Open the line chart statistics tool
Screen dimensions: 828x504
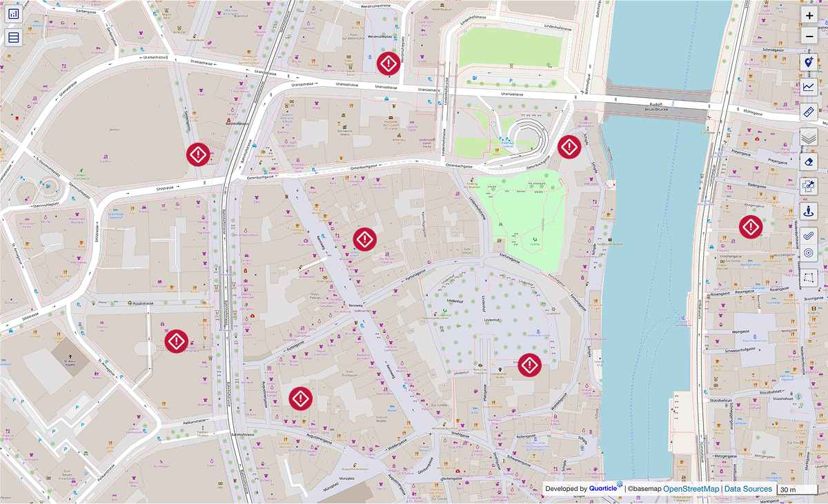[x=810, y=87]
